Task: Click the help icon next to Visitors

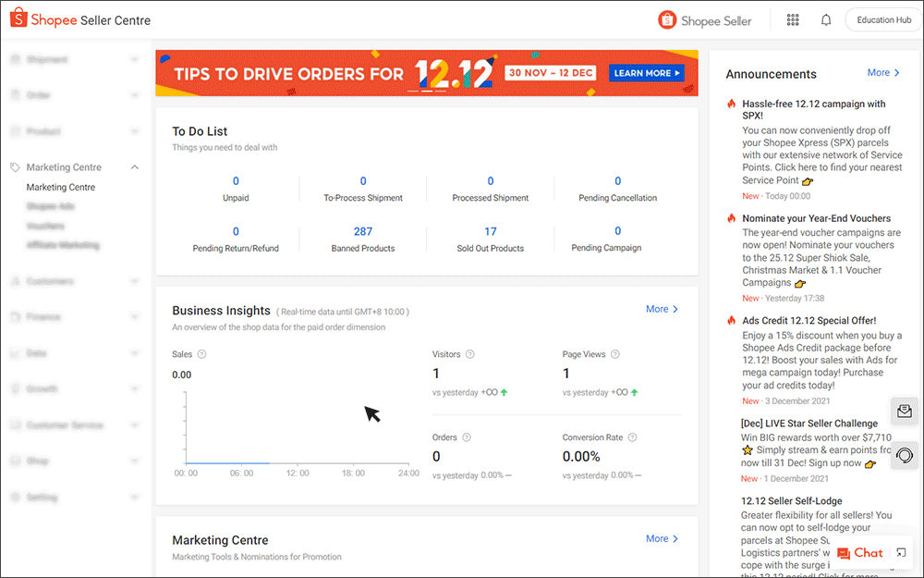Action: (x=470, y=354)
